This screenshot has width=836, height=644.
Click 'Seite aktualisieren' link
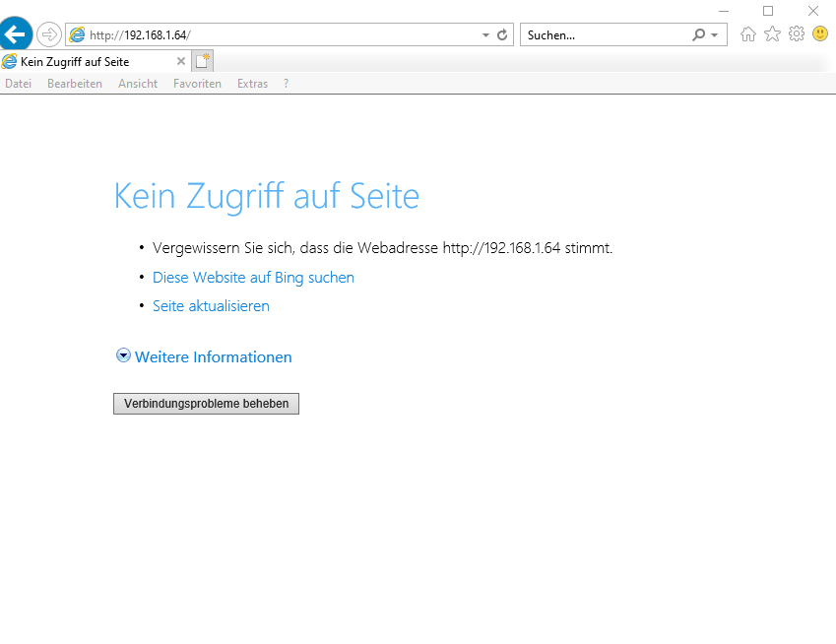coord(211,306)
